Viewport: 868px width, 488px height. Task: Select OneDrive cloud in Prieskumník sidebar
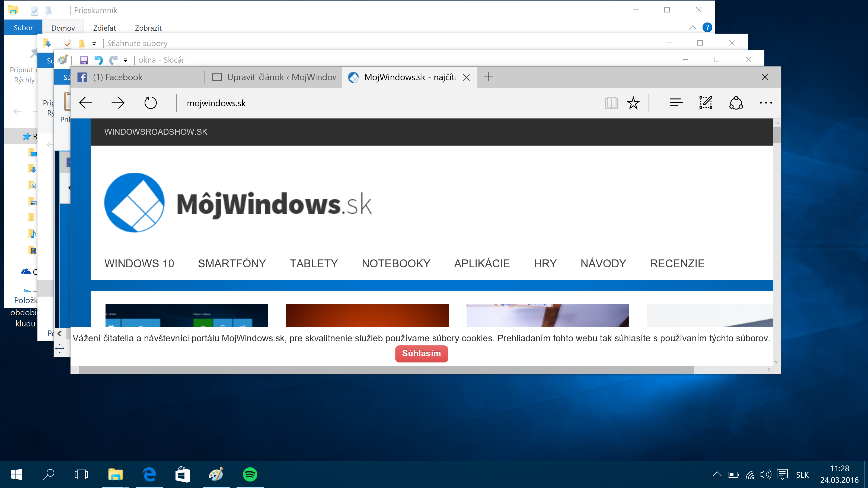26,271
